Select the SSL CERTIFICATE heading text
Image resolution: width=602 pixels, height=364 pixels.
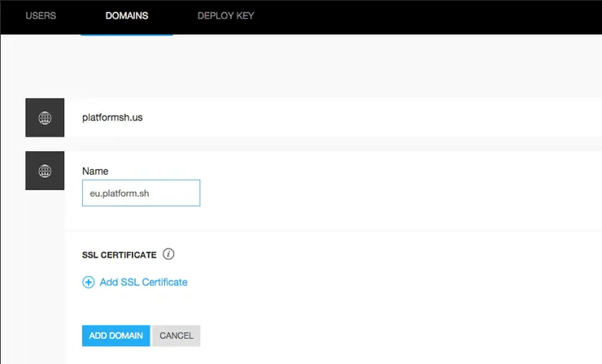coord(119,255)
